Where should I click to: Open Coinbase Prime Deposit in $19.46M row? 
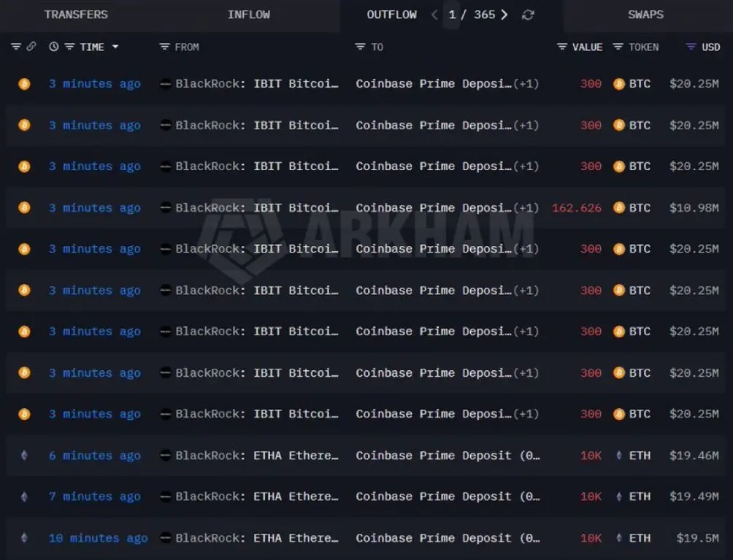click(x=448, y=456)
